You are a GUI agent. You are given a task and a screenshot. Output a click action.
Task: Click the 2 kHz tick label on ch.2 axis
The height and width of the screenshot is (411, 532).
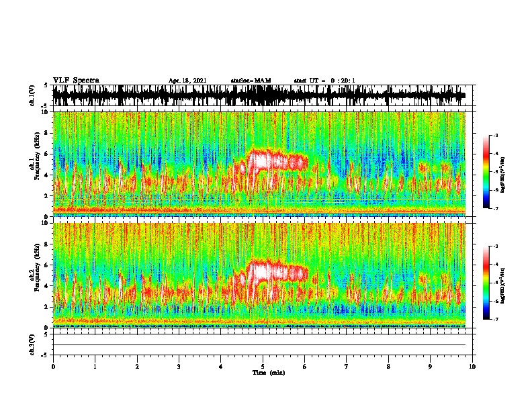pyautogui.click(x=47, y=307)
